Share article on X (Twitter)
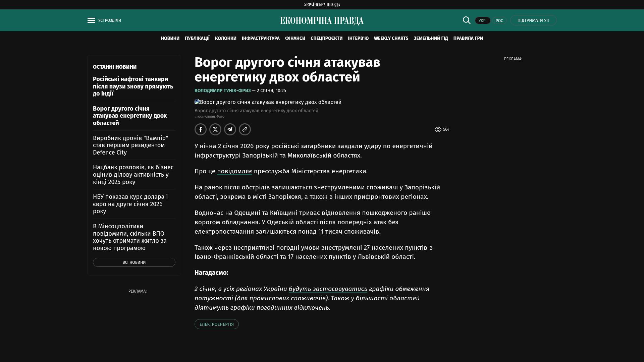The height and width of the screenshot is (362, 644). point(215,129)
